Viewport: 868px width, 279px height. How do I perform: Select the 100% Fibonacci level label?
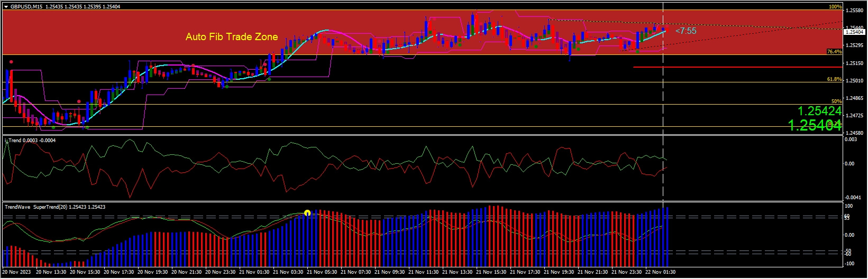(x=835, y=7)
